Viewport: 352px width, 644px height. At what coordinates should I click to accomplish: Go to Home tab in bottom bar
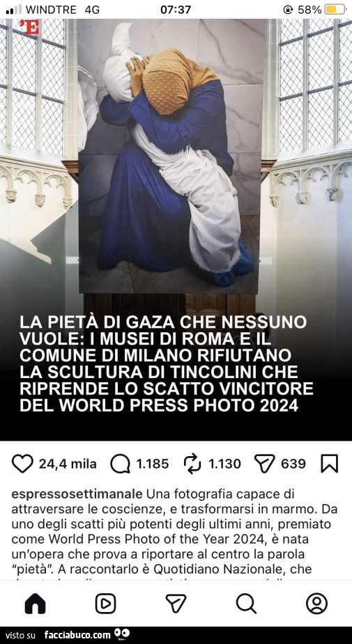click(x=36, y=604)
